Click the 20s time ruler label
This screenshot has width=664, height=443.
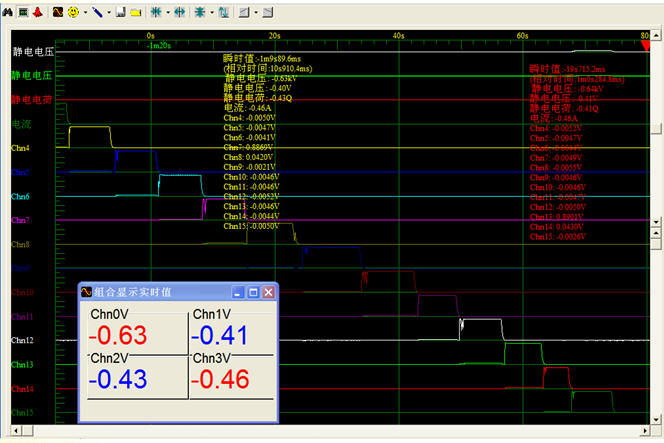coord(274,36)
